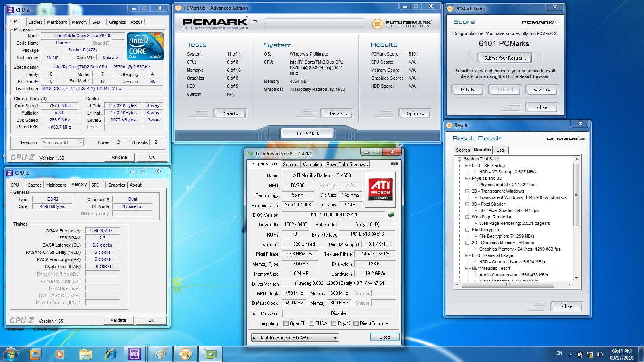Screen dimensions: 644x362
Task: Click the volume speaker icon in system tray
Action: [x=600, y=354]
